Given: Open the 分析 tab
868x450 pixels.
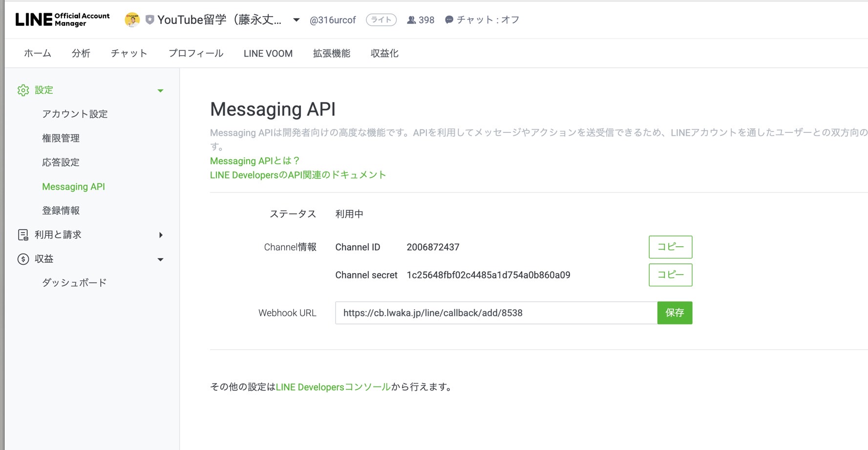Looking at the screenshot, I should coord(81,53).
